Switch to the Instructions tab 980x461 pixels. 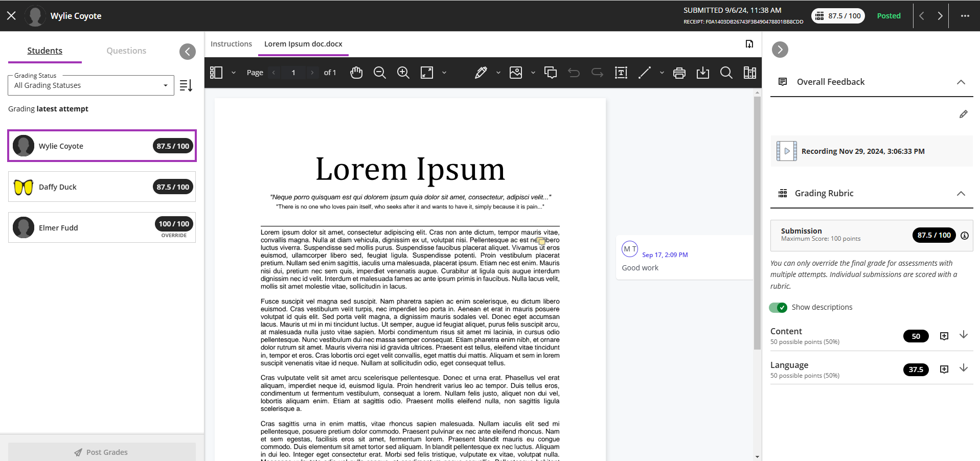231,44
